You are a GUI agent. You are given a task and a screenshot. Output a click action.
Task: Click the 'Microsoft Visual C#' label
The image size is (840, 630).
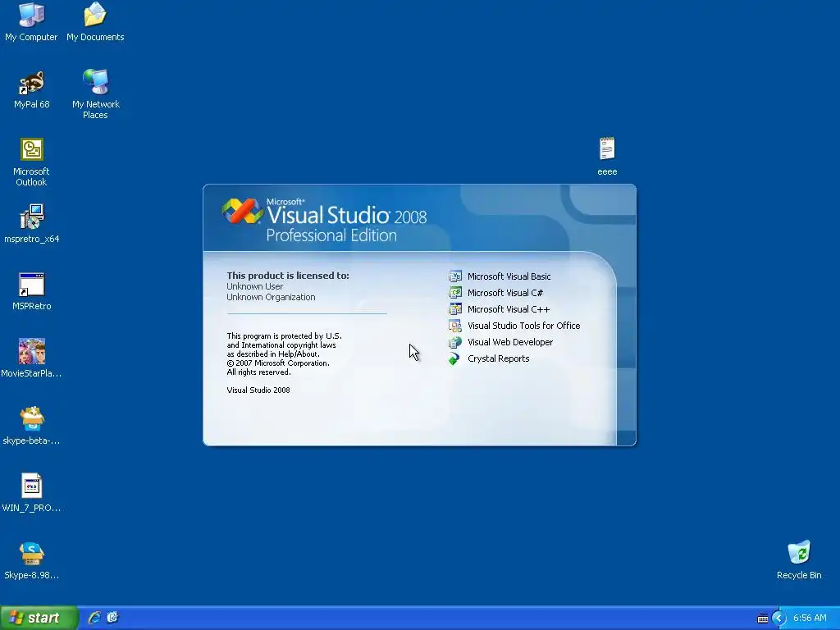coord(505,293)
